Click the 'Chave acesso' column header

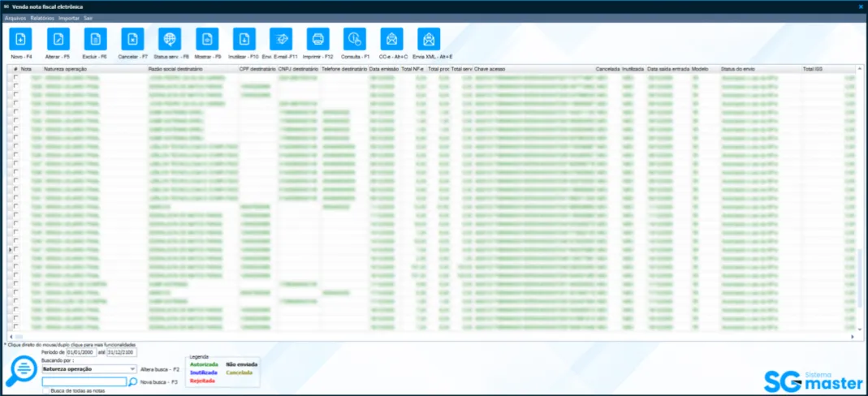pos(490,69)
